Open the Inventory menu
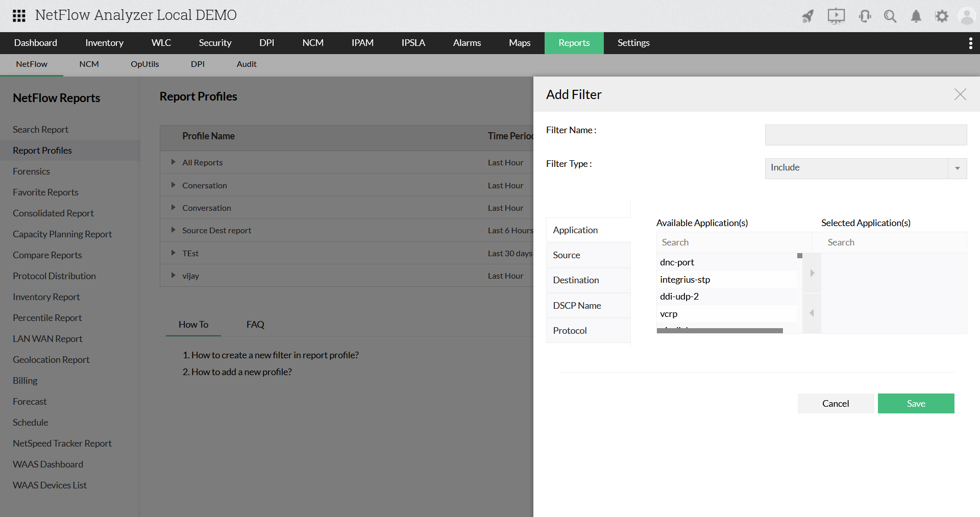980x517 pixels. (105, 43)
